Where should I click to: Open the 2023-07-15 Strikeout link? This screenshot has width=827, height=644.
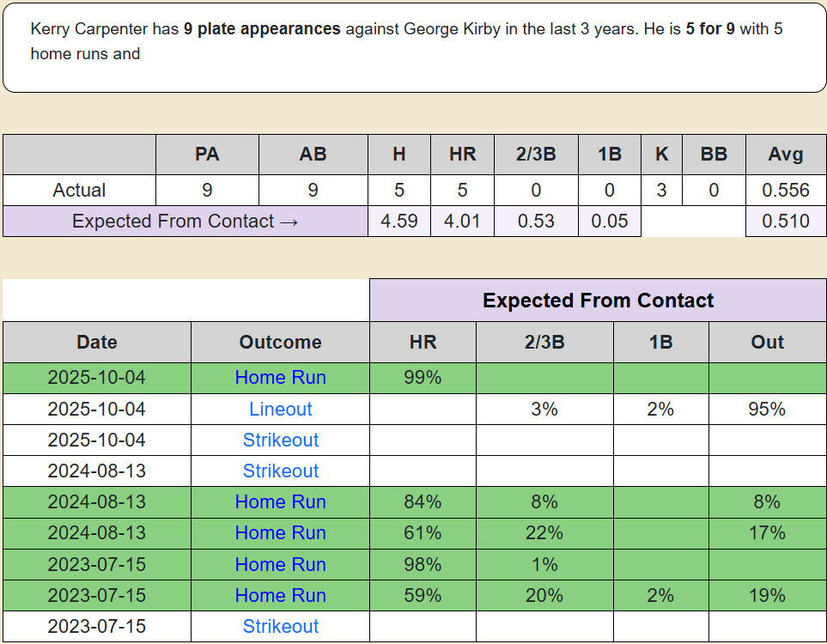[x=280, y=626]
